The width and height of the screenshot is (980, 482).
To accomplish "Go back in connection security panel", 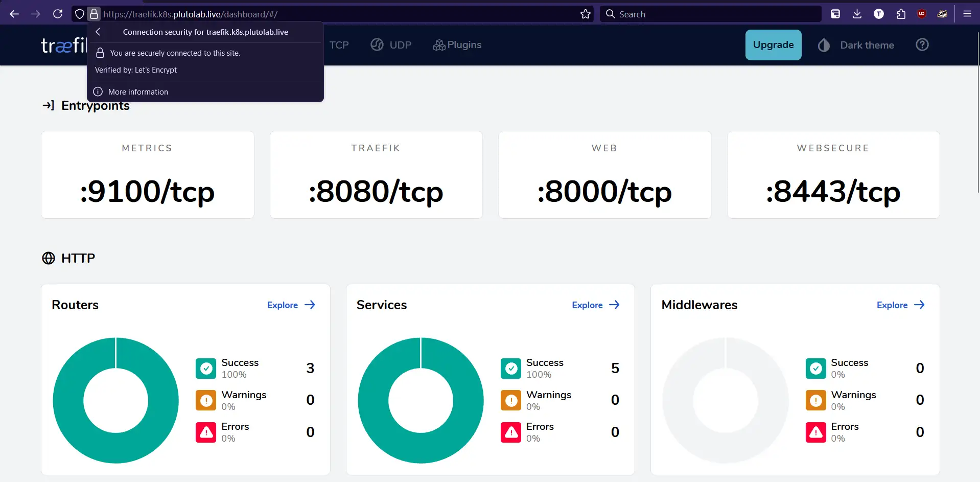I will (x=98, y=32).
